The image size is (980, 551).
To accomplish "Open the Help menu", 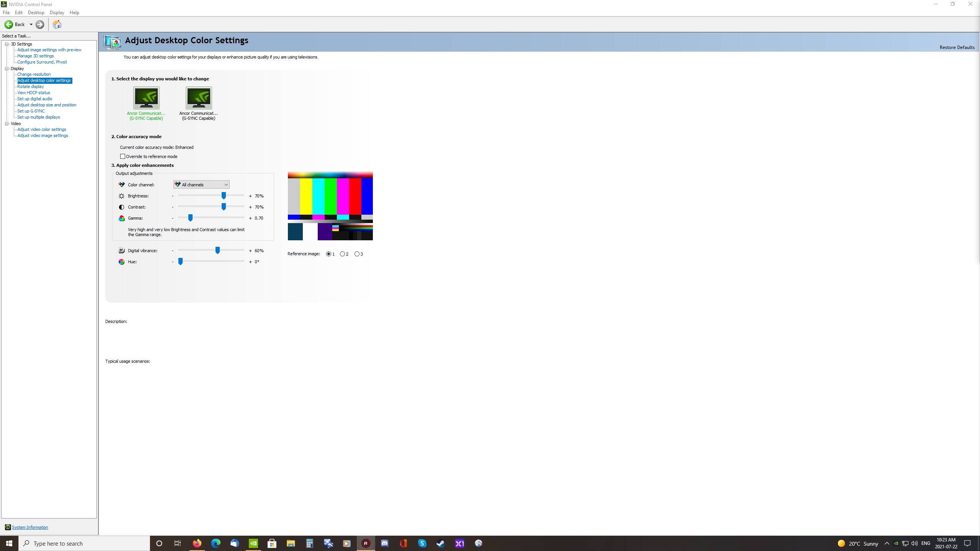I will point(74,13).
